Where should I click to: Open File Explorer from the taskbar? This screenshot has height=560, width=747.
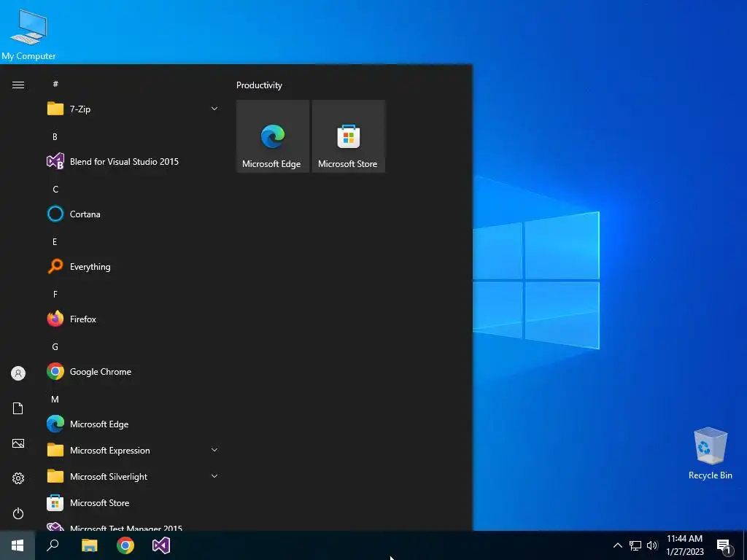pos(89,545)
